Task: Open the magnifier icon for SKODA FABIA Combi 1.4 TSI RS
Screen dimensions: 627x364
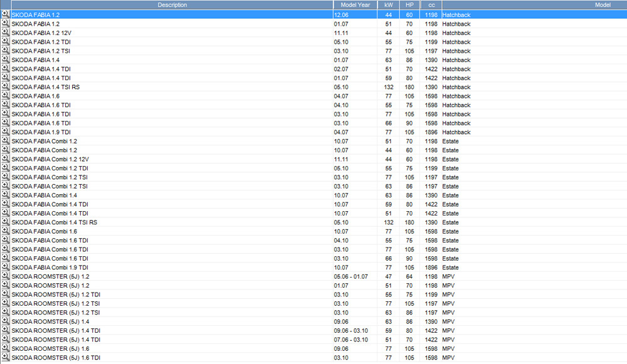Action: point(5,222)
